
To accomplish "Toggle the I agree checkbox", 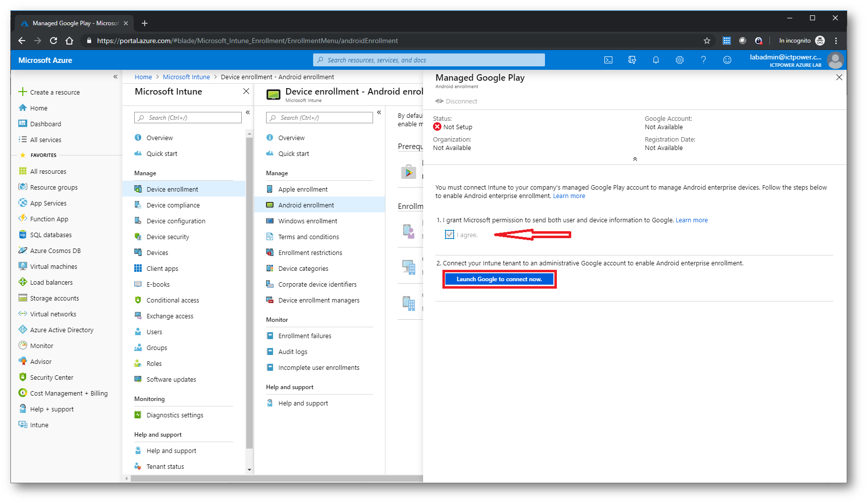I will (x=449, y=235).
